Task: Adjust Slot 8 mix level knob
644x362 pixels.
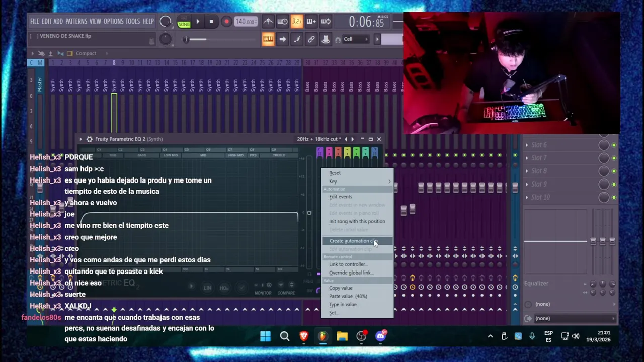Action: click(604, 171)
